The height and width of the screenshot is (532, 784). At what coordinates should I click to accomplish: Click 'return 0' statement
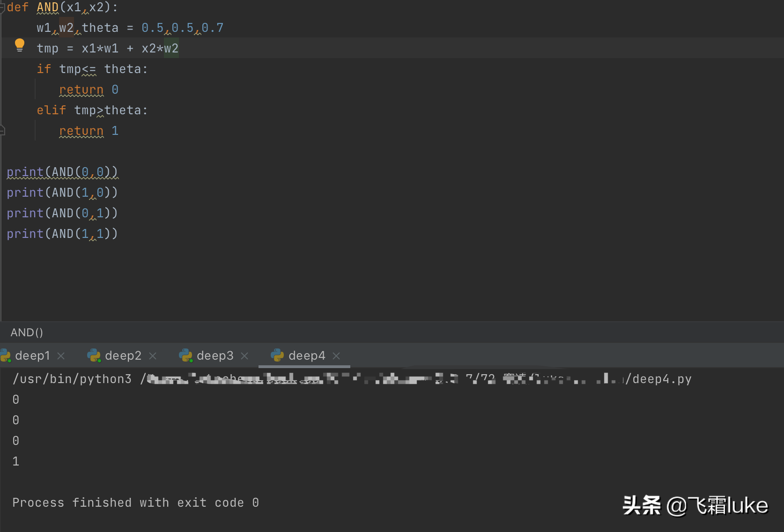point(89,89)
